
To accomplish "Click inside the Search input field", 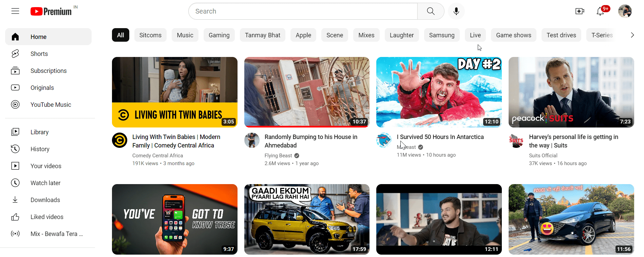I will [303, 11].
